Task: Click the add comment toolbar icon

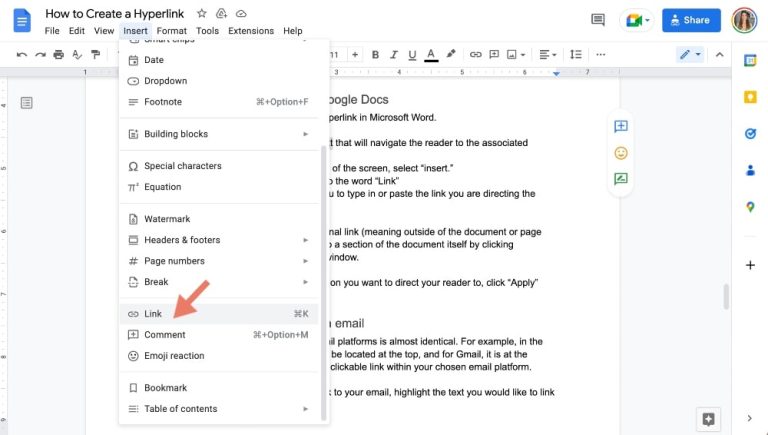Action: click(494, 54)
